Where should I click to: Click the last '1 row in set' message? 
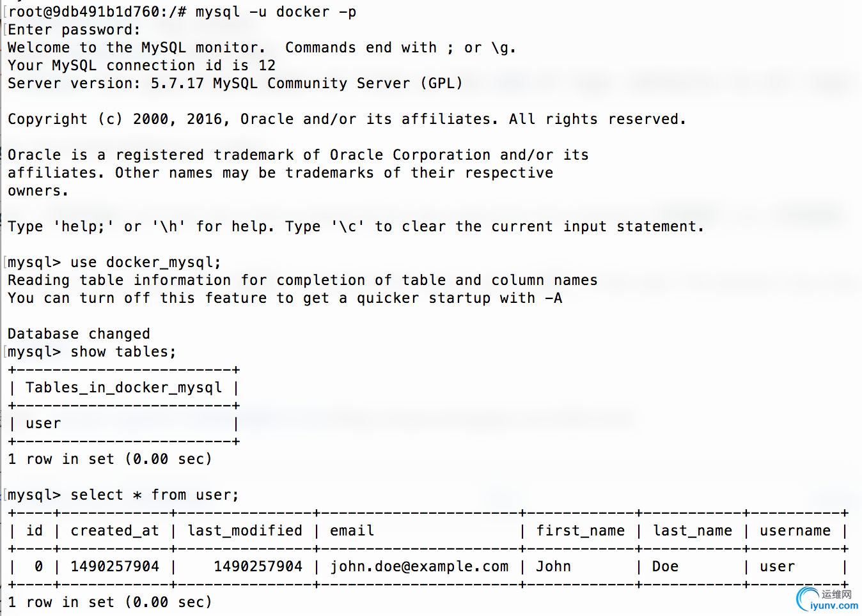109,603
